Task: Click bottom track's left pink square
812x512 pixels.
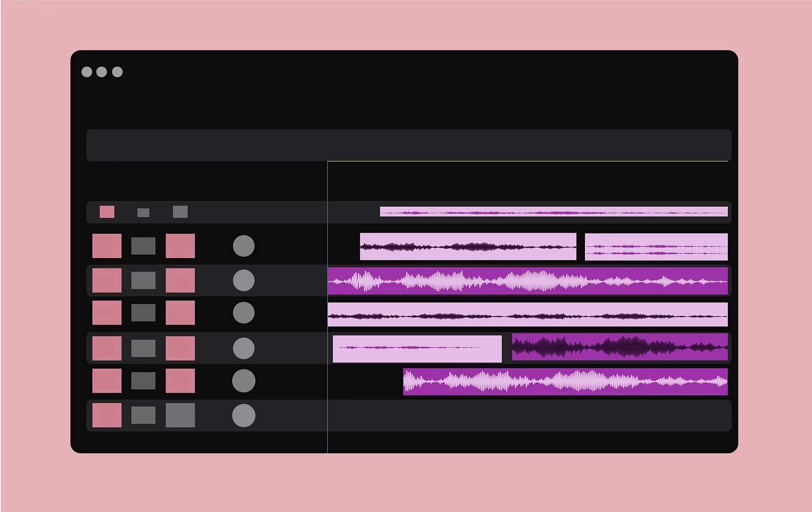Action: click(x=107, y=415)
